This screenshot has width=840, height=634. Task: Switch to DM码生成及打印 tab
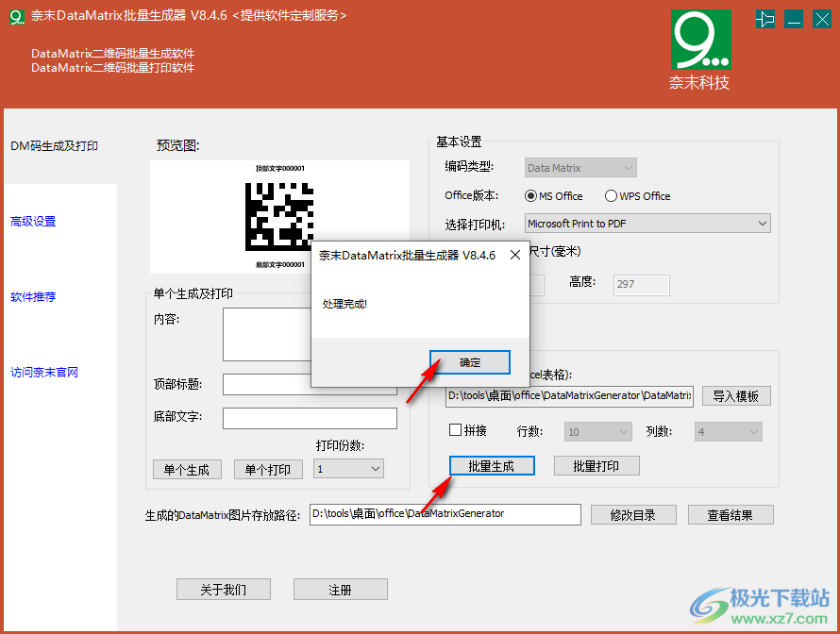tap(54, 146)
